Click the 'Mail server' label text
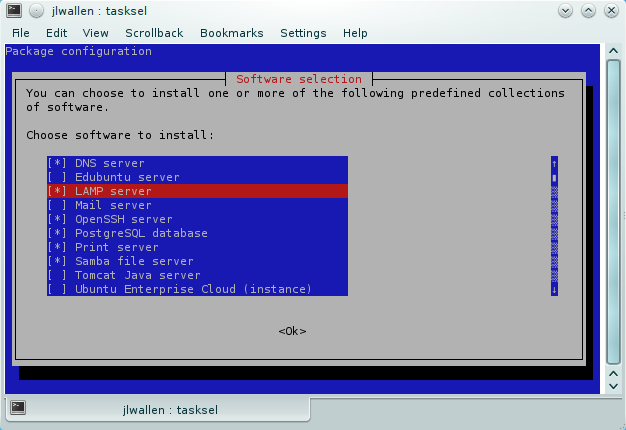Viewport: 626px width, 430px height. (x=113, y=205)
